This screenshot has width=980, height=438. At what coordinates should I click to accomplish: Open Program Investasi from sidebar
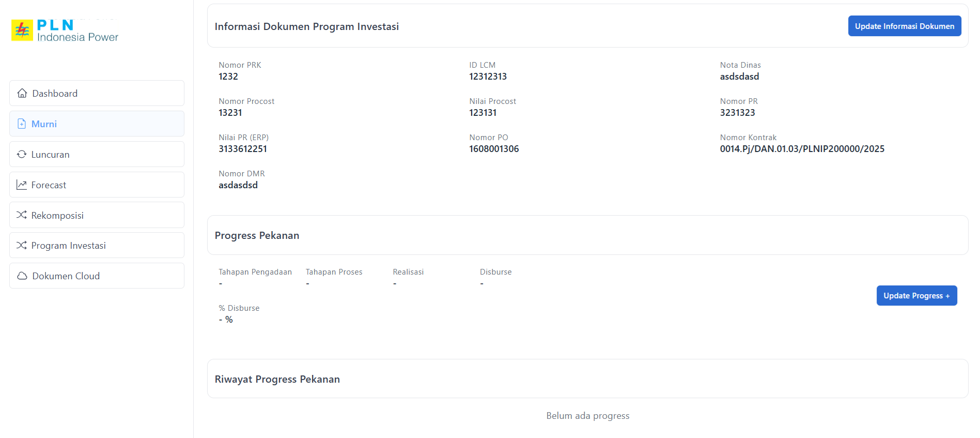68,246
